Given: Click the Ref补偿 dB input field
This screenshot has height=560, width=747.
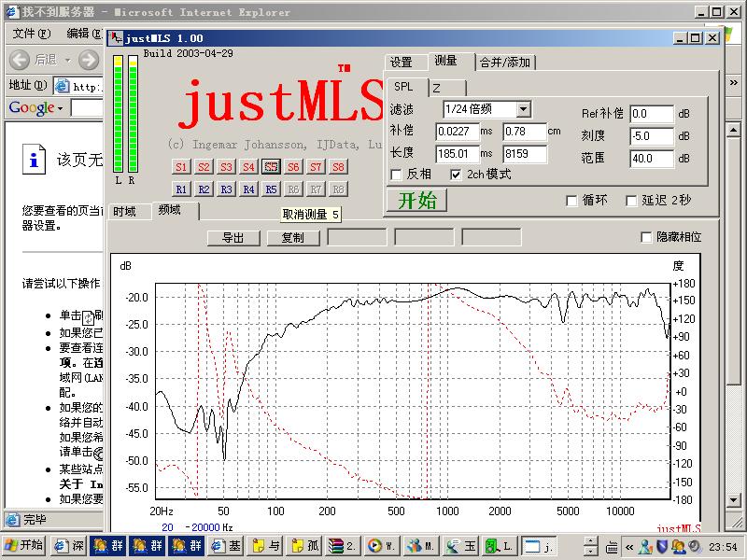Looking at the screenshot, I should [651, 114].
